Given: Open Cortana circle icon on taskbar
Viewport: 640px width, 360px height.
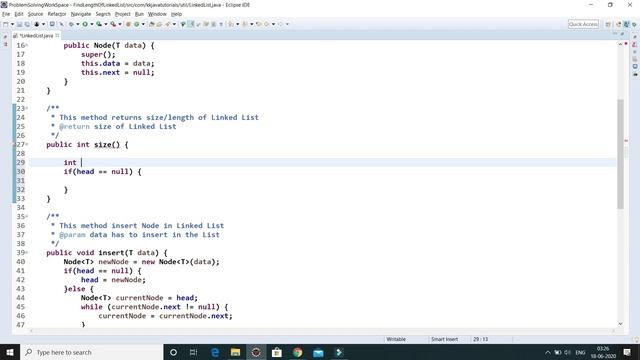Looking at the screenshot, I should pyautogui.click(x=173, y=352).
